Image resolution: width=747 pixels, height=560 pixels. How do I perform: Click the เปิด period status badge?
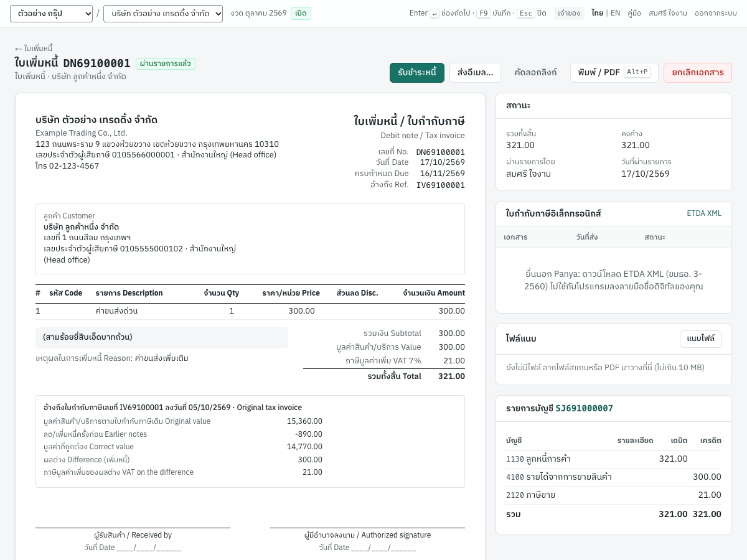pos(301,13)
